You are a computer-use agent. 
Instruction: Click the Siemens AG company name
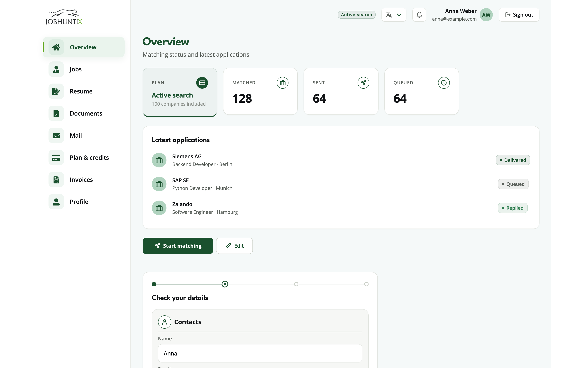(187, 156)
